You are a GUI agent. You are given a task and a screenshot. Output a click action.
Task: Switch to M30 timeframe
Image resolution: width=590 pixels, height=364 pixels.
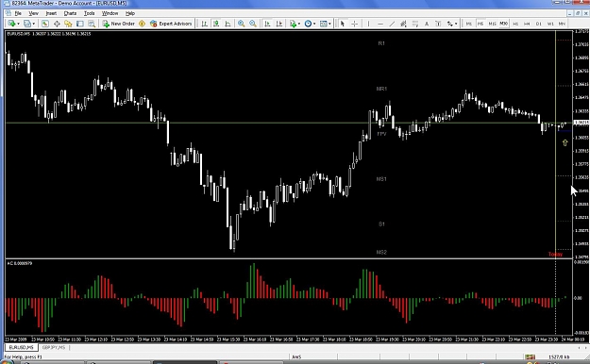504,24
